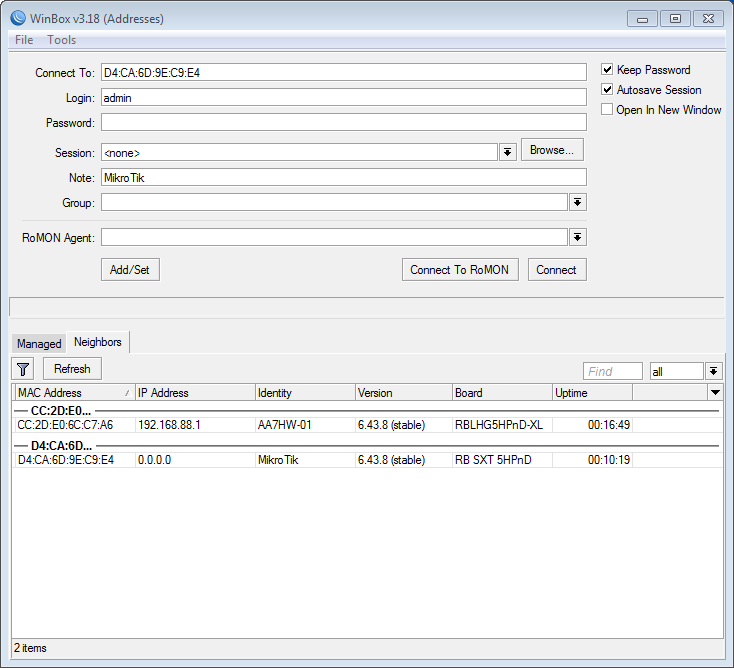Click identity AA7HW-01
The width and height of the screenshot is (734, 668).
click(x=285, y=425)
